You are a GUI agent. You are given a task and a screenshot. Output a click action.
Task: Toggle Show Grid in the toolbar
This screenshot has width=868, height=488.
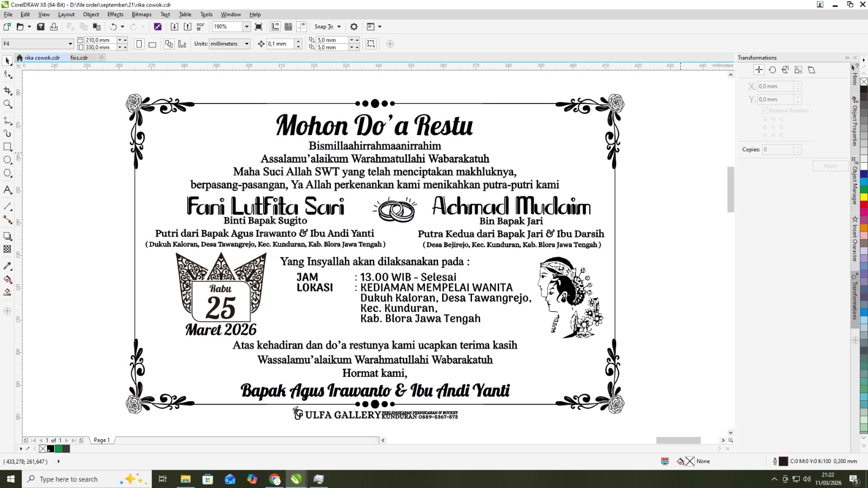289,27
